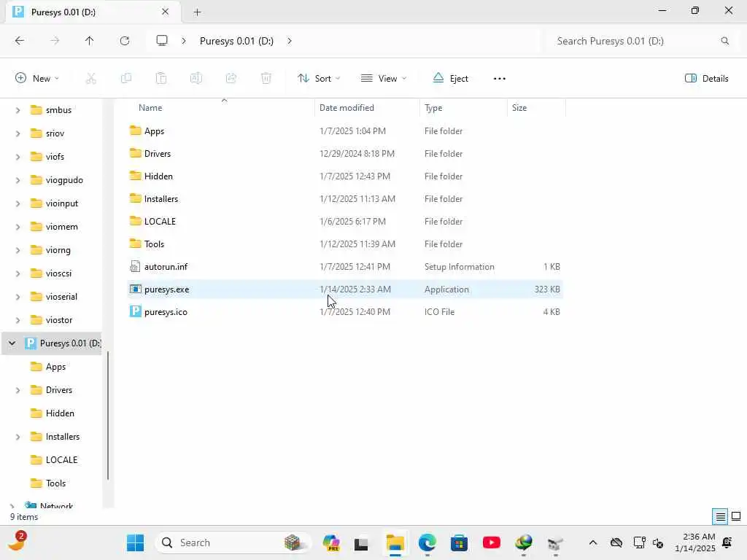Select the Apps folder in file list
This screenshot has width=747, height=560.
345,131
